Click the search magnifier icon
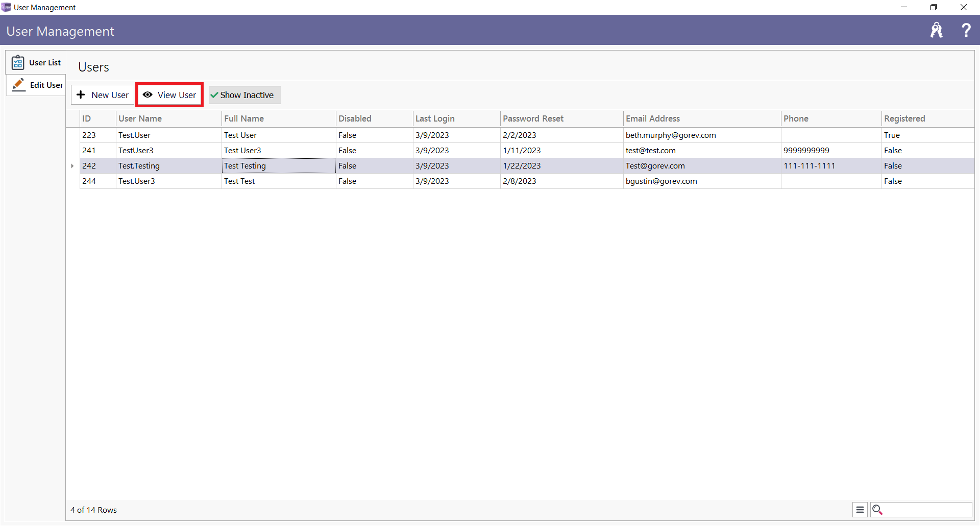980x526 pixels. [x=877, y=510]
